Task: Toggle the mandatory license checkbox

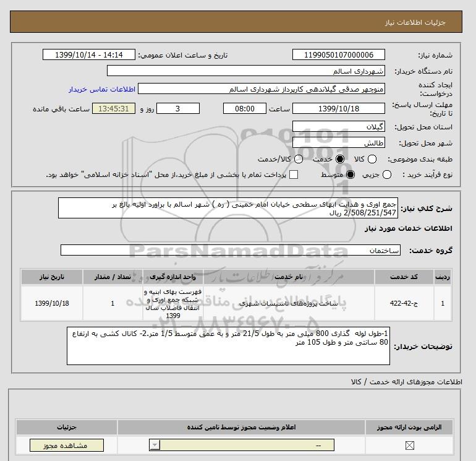Action: pyautogui.click(x=409, y=446)
